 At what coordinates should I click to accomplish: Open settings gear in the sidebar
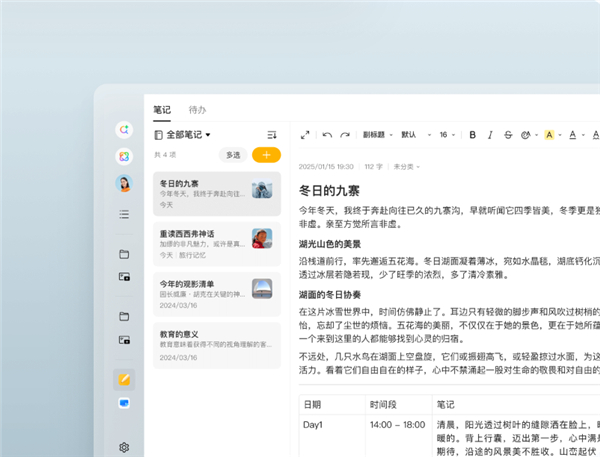tap(124, 447)
